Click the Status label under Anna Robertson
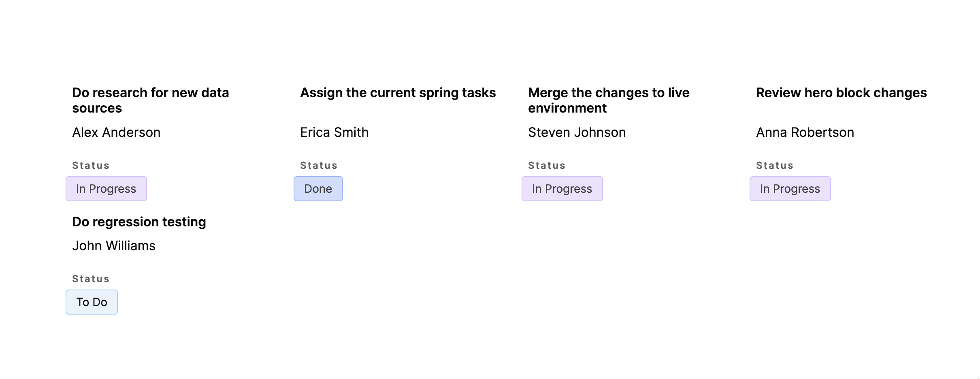This screenshot has height=379, width=980. 775,165
